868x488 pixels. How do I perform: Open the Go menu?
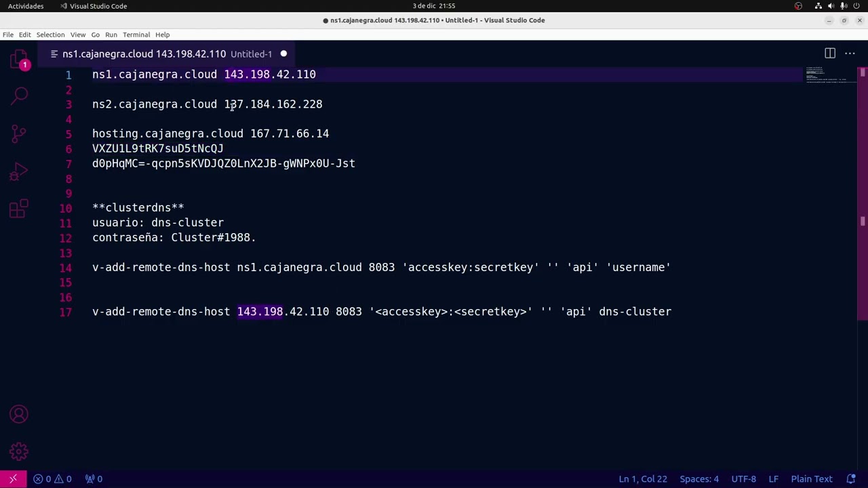coord(95,35)
